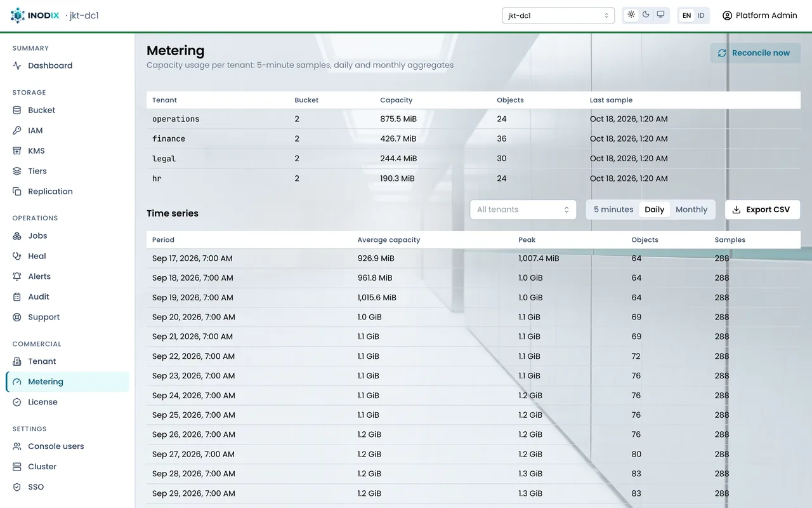The width and height of the screenshot is (812, 508).
Task: Open the jkt-dc1 cluster selector
Action: pyautogui.click(x=558, y=15)
